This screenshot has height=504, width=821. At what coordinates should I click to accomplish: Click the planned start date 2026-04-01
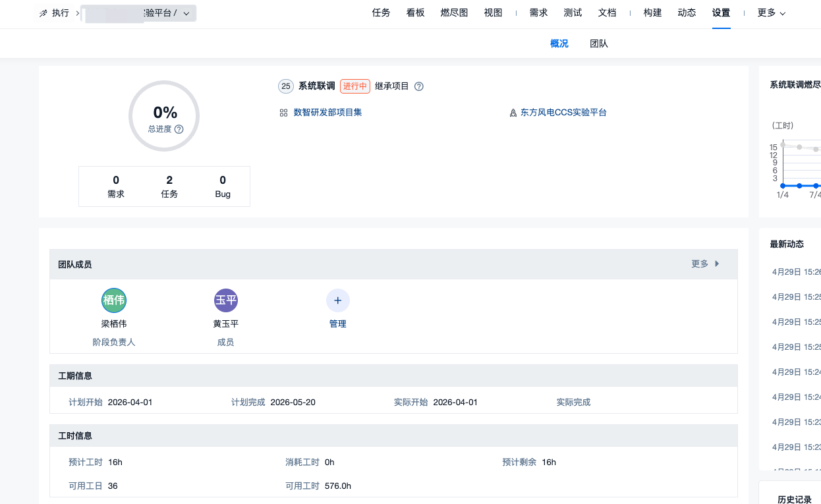click(130, 402)
